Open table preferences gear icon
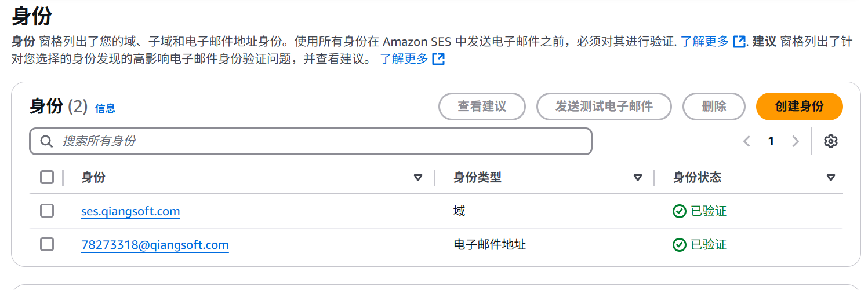The image size is (868, 290). pos(831,141)
